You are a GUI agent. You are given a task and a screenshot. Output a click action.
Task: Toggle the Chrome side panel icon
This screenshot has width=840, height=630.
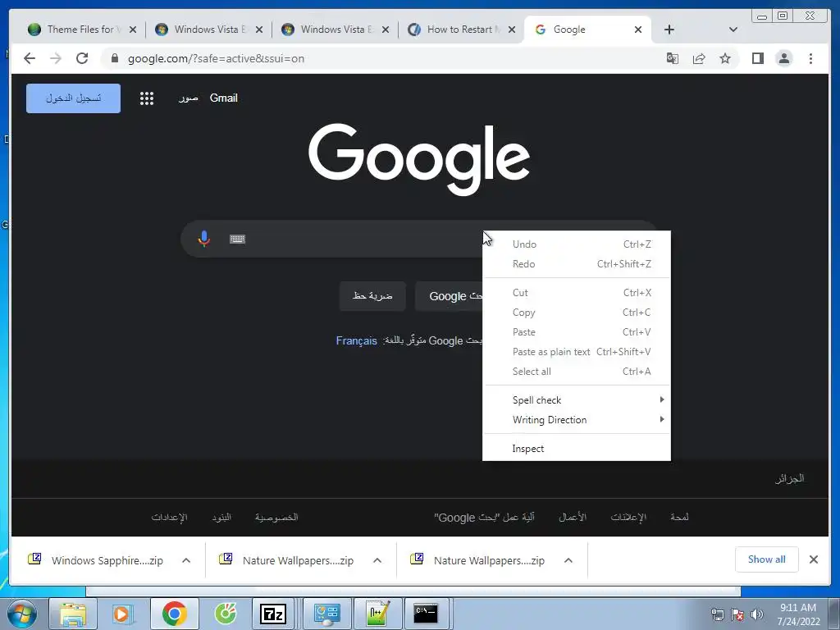(x=757, y=58)
